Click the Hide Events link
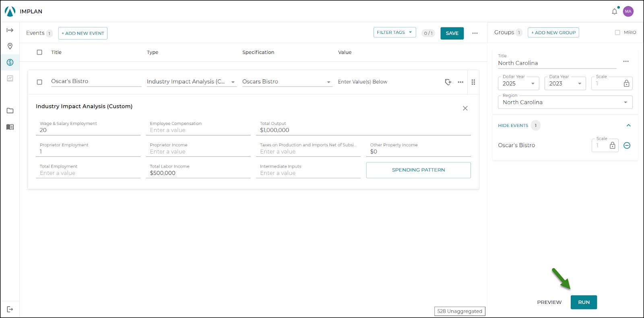This screenshot has height=318, width=644. click(513, 126)
